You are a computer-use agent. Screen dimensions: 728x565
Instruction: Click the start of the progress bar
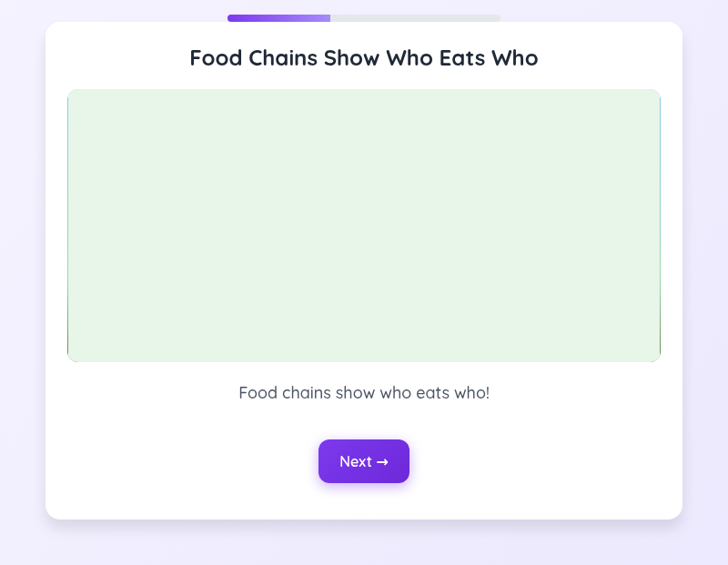coord(231,18)
